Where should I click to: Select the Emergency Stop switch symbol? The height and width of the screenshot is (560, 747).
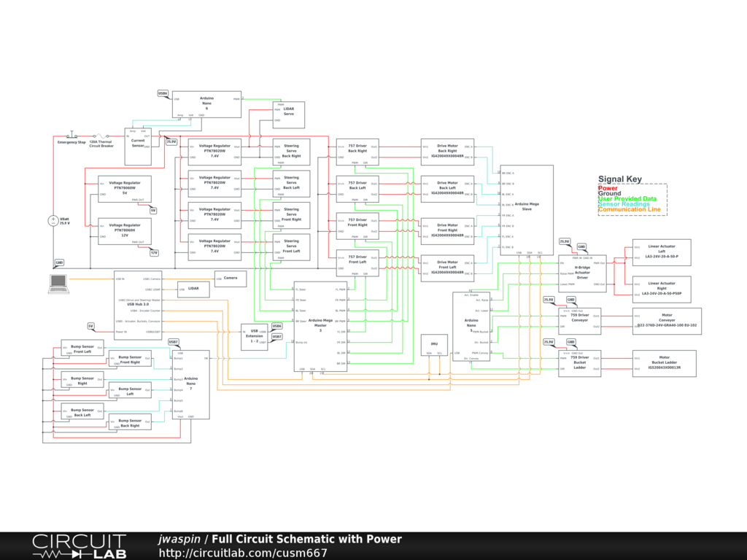coord(72,136)
